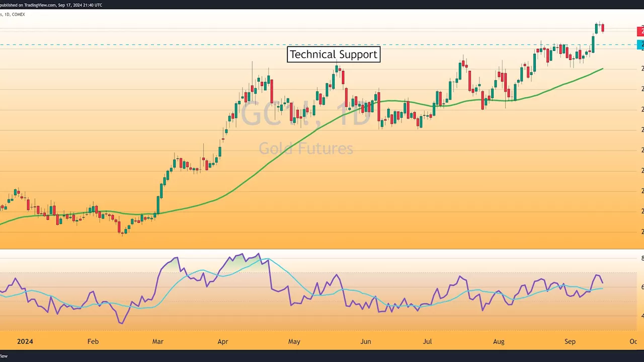644x362 pixels.
Task: Click the latest red candle at chart's right end
Action: (603, 28)
